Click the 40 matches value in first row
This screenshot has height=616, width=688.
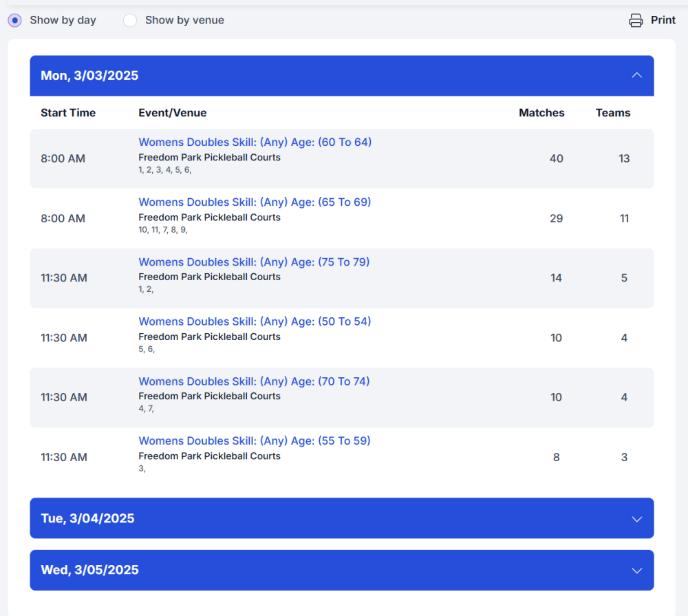[556, 158]
